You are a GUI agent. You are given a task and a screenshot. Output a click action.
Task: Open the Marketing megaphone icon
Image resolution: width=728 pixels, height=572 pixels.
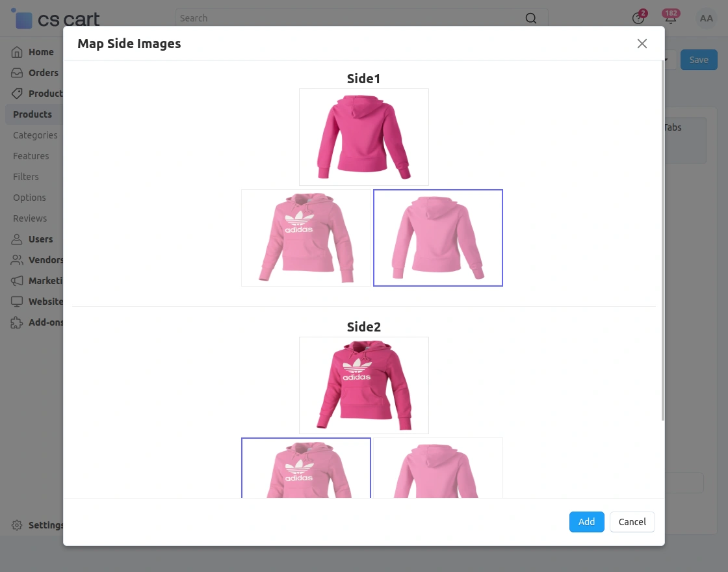16,281
